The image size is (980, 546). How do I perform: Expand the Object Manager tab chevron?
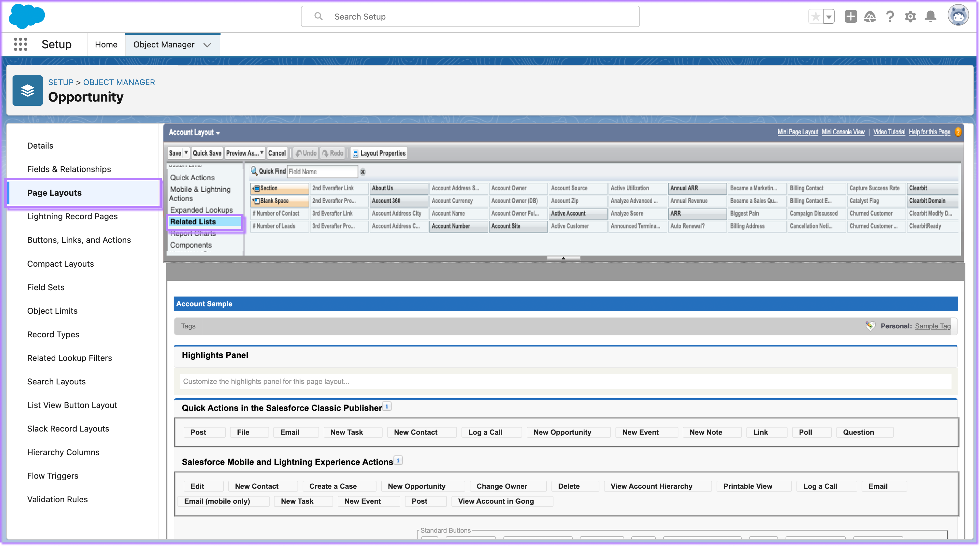click(207, 45)
